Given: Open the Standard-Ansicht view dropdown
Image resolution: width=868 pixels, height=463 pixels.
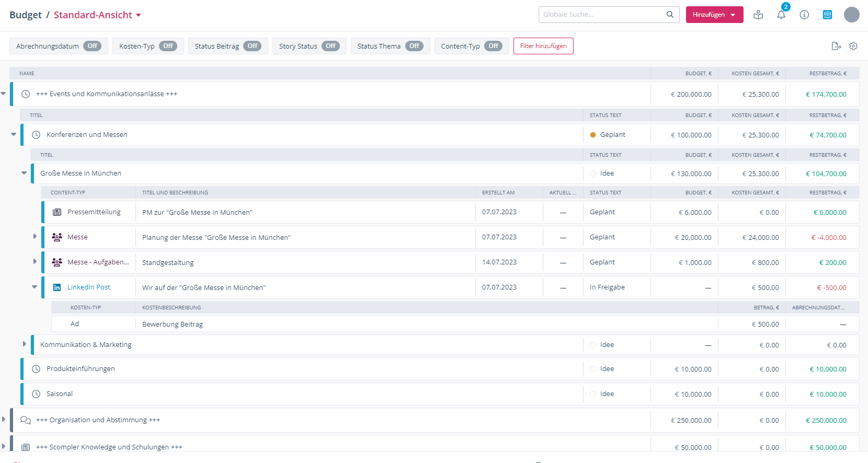Looking at the screenshot, I should tap(97, 15).
